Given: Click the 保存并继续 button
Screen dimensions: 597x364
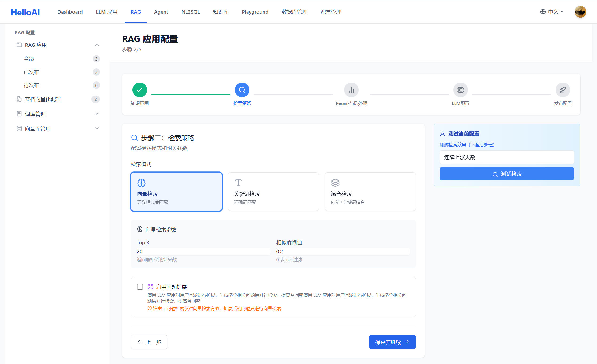Looking at the screenshot, I should [392, 342].
